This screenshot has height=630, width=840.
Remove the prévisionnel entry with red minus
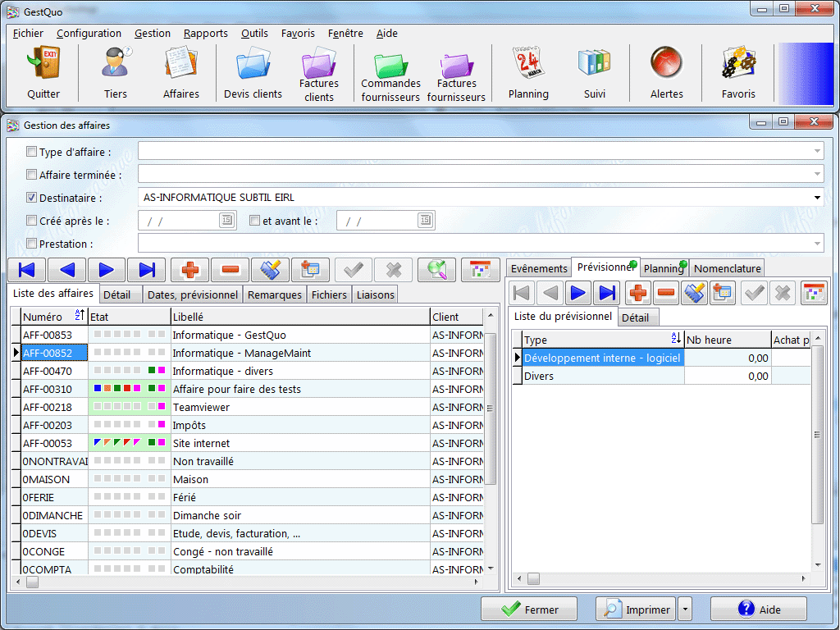[666, 293]
